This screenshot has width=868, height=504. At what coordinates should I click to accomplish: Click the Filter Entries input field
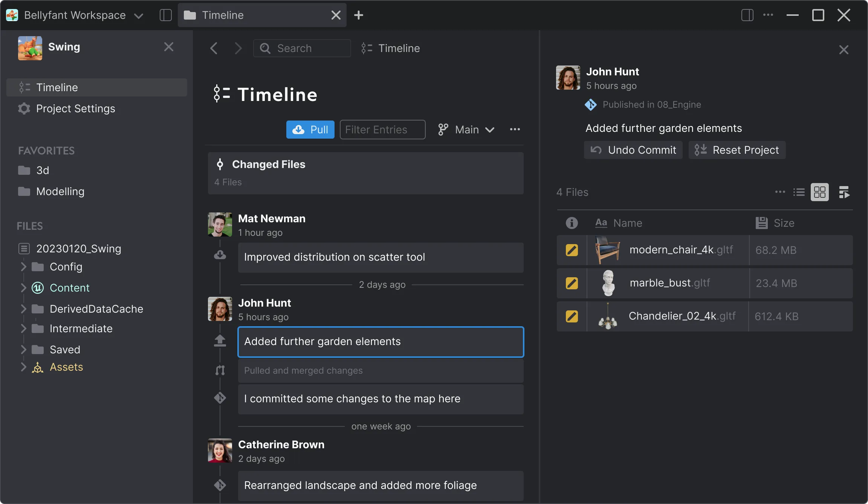click(382, 130)
